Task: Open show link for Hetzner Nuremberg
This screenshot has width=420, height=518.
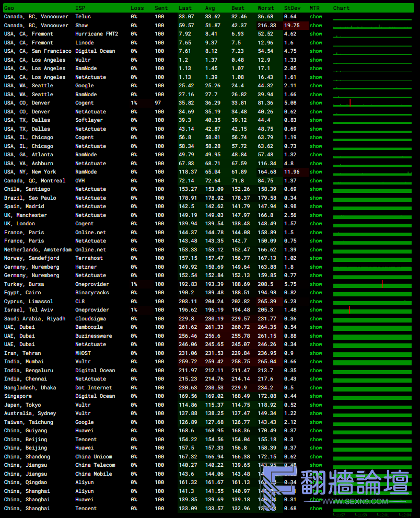Action: click(x=316, y=267)
